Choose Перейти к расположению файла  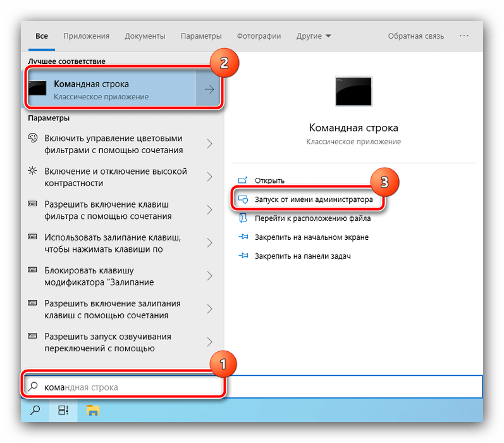point(312,218)
